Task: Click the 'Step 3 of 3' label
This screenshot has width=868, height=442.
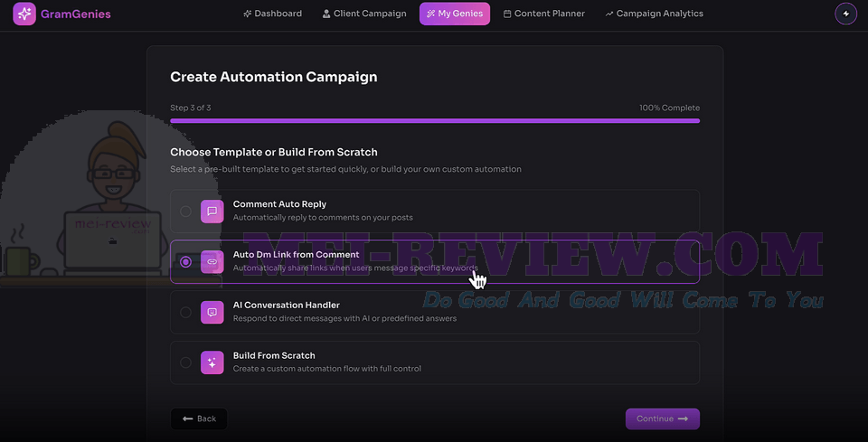Action: (x=191, y=108)
